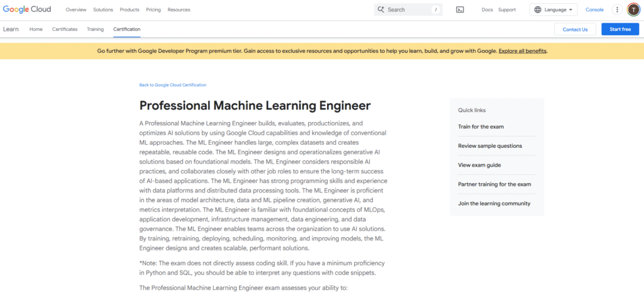The width and height of the screenshot is (644, 304).
Task: Open the Overview menu
Action: 76,10
